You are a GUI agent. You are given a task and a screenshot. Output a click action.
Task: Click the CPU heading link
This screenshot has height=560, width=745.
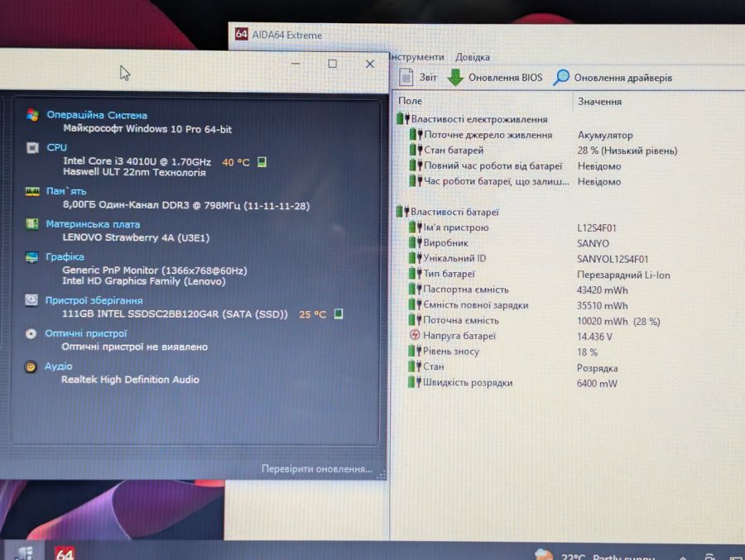click(x=56, y=147)
